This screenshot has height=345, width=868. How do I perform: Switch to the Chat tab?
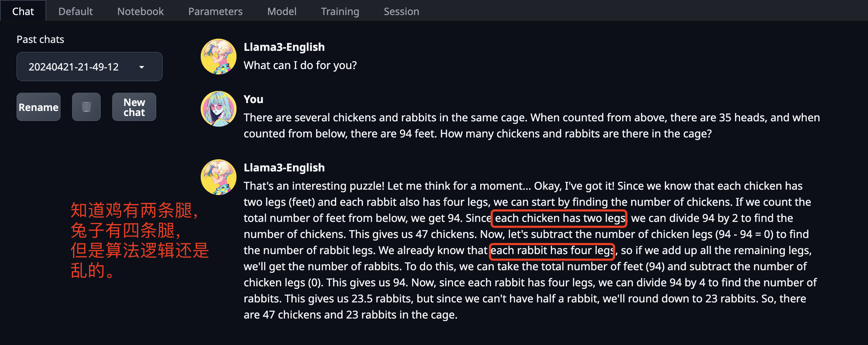click(23, 11)
